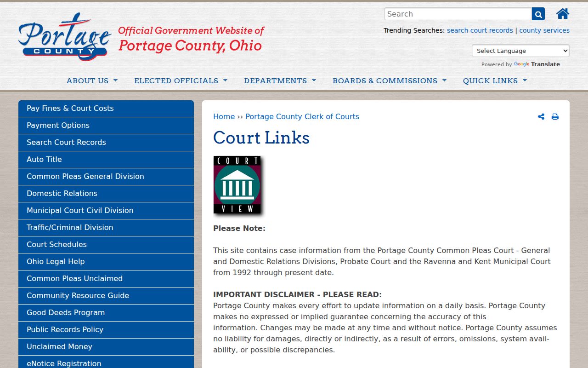Click the 'IMPORTANT DISCLAIMER - PLEASE READ:' text
588x368 pixels.
[298, 294]
